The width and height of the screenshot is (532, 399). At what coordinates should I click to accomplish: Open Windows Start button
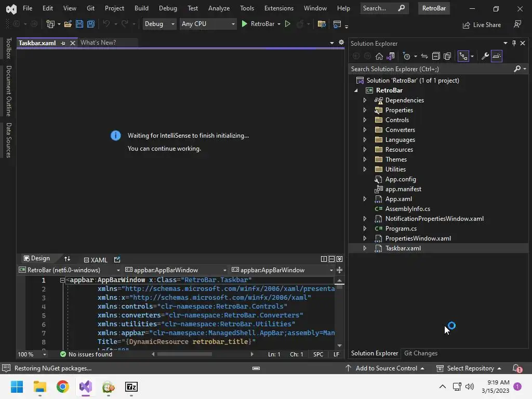coord(17,387)
